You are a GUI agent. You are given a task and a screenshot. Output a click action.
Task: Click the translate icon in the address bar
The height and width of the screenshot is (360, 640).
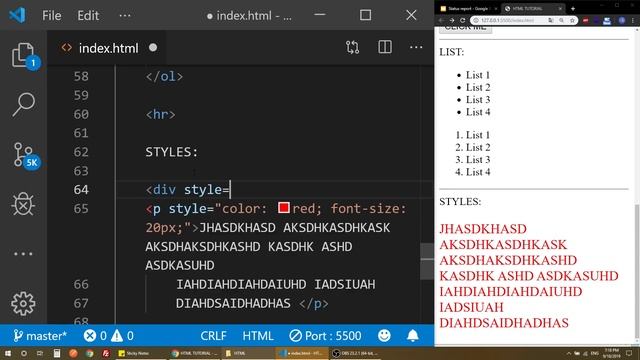pyautogui.click(x=551, y=20)
